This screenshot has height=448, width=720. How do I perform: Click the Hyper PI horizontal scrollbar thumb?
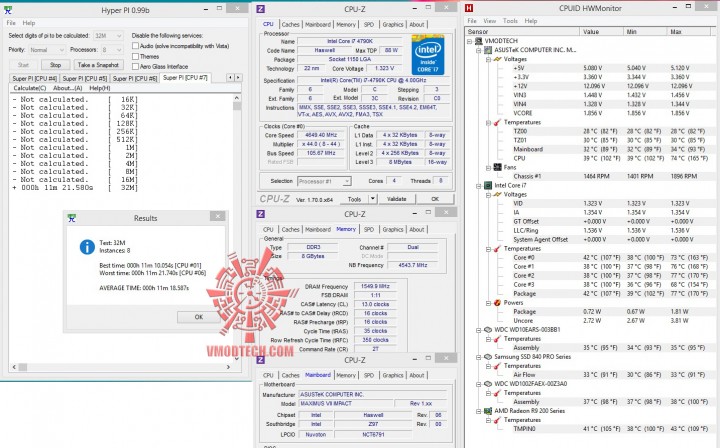22,367
